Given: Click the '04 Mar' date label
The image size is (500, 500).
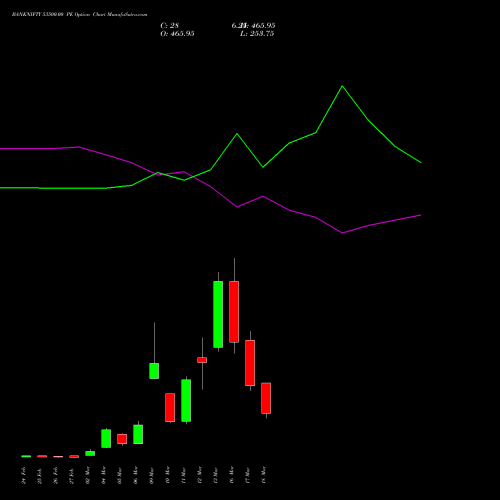Looking at the screenshot, I should [x=104, y=475].
